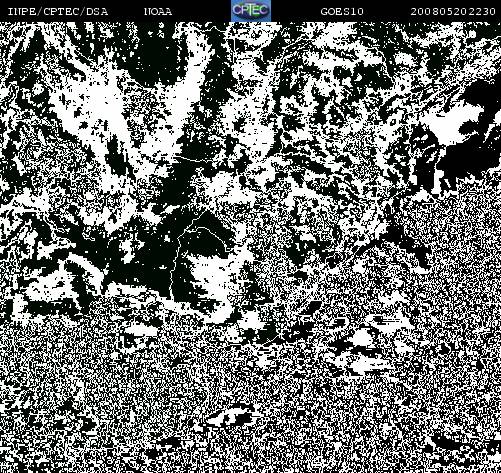Image resolution: width=501 pixels, height=473 pixels.
Task: Click the "CPTEC" word in left header text
Action: click(x=61, y=12)
